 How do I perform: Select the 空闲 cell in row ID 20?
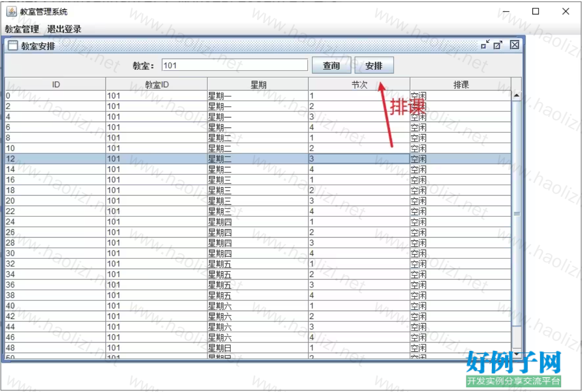pos(460,201)
